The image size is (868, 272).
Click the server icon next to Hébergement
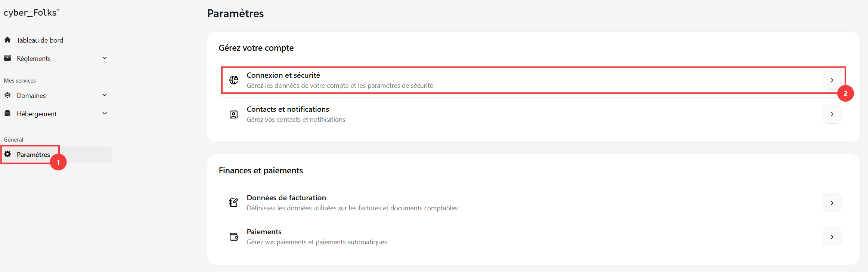(7, 113)
